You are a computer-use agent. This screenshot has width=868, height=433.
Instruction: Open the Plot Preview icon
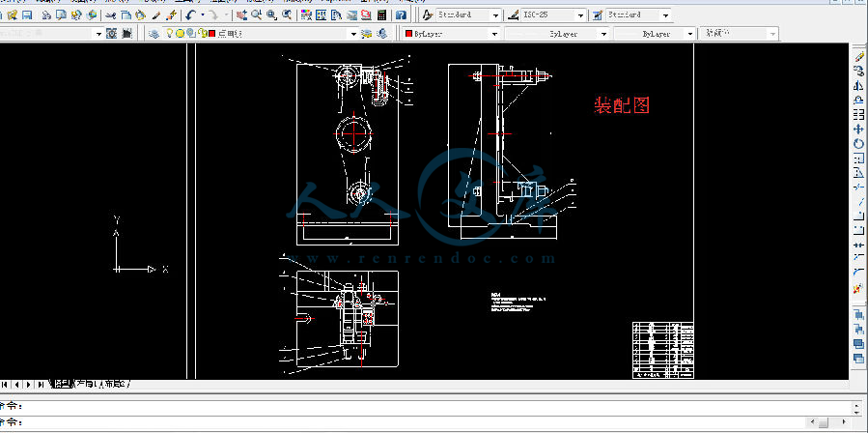pos(61,14)
